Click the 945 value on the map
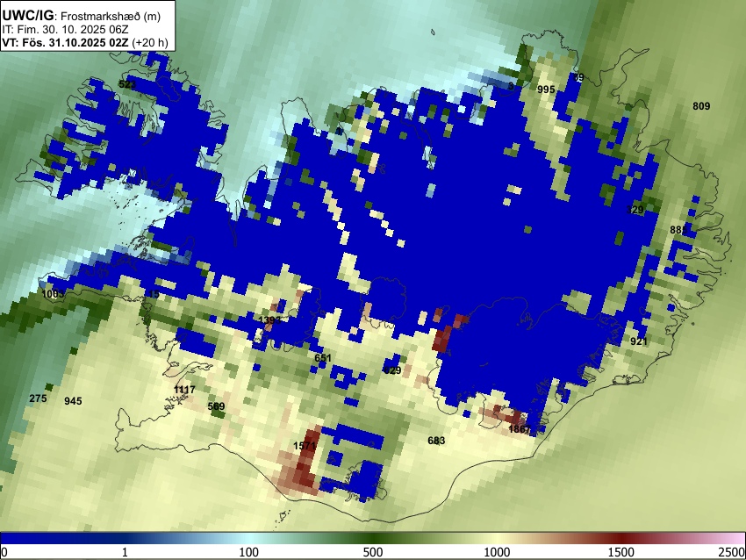The width and height of the screenshot is (746, 560). 73,401
